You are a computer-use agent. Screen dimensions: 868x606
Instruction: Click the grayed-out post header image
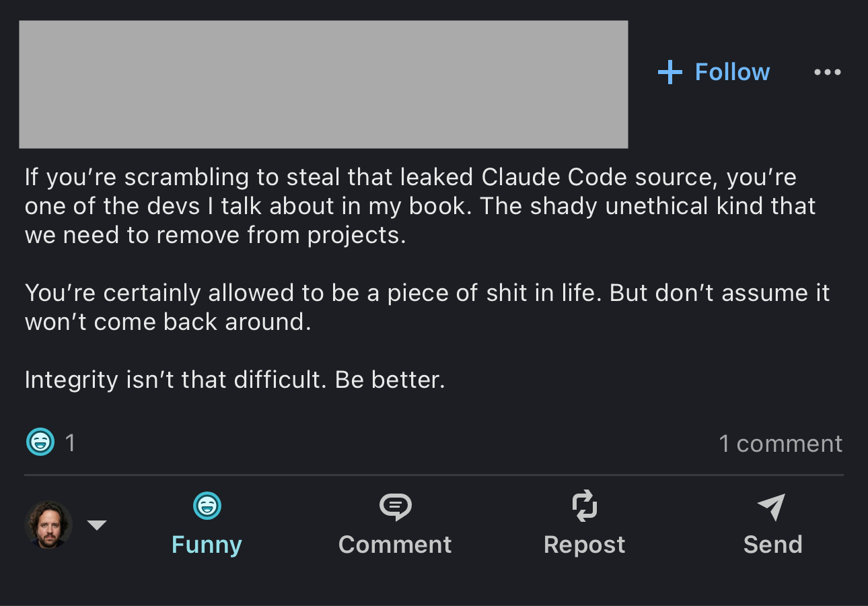[324, 83]
